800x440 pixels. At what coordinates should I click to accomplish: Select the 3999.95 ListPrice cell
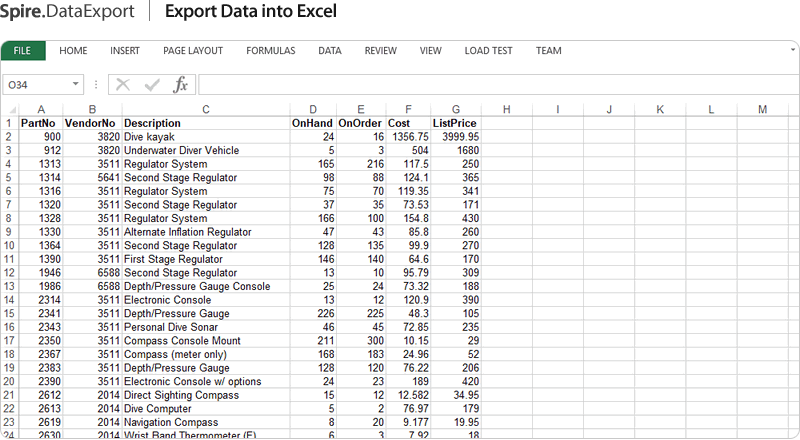[x=456, y=137]
